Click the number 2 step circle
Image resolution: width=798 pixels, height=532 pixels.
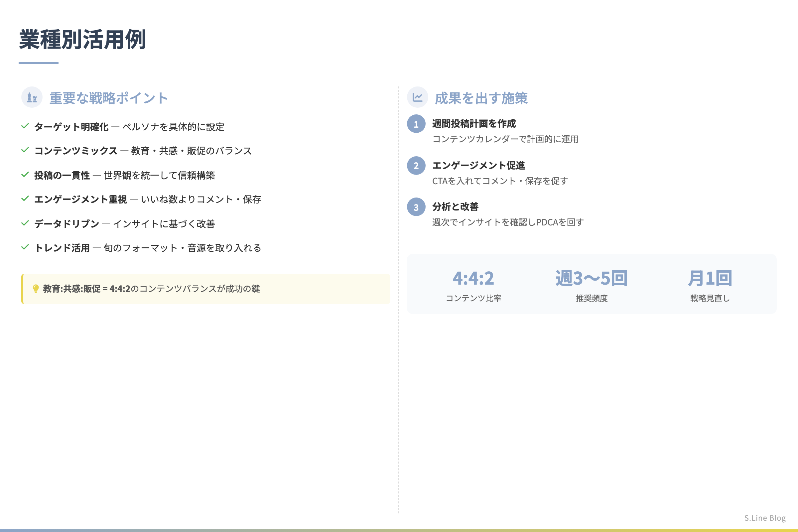416,166
